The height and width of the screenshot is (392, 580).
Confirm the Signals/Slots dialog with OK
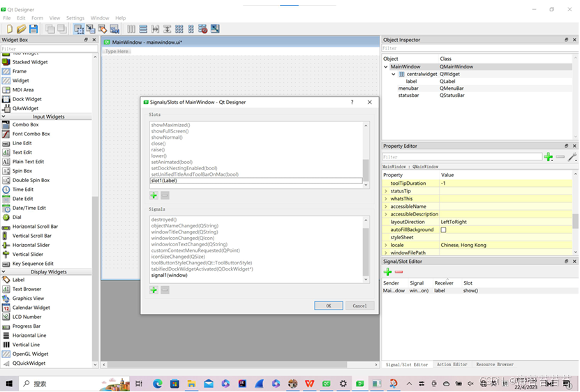[329, 306]
